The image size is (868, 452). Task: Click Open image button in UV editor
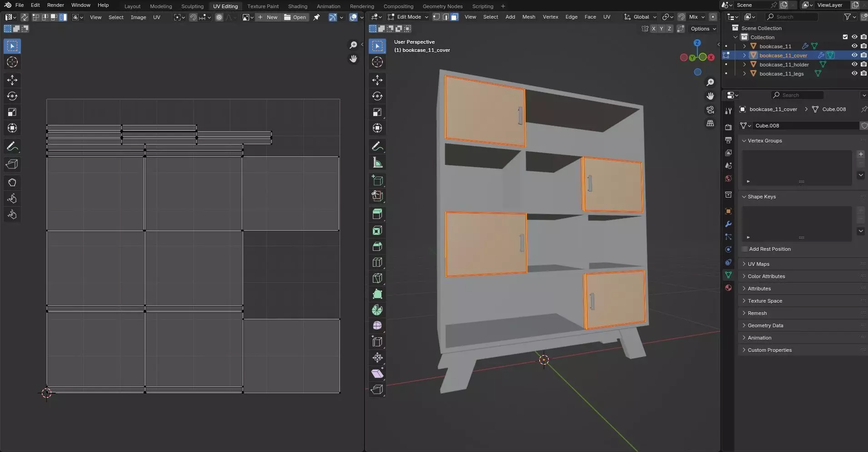click(295, 17)
